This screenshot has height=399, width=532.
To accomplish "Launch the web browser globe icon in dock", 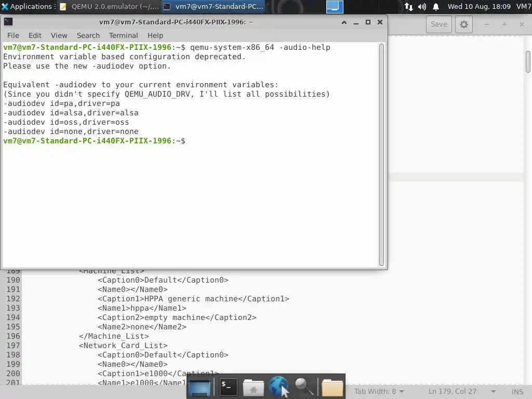I will click(x=278, y=387).
